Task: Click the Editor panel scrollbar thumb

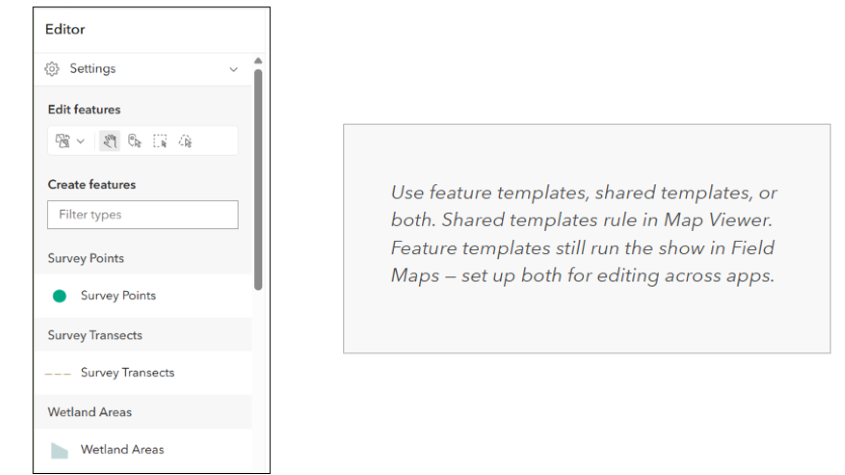Action: pyautogui.click(x=258, y=180)
